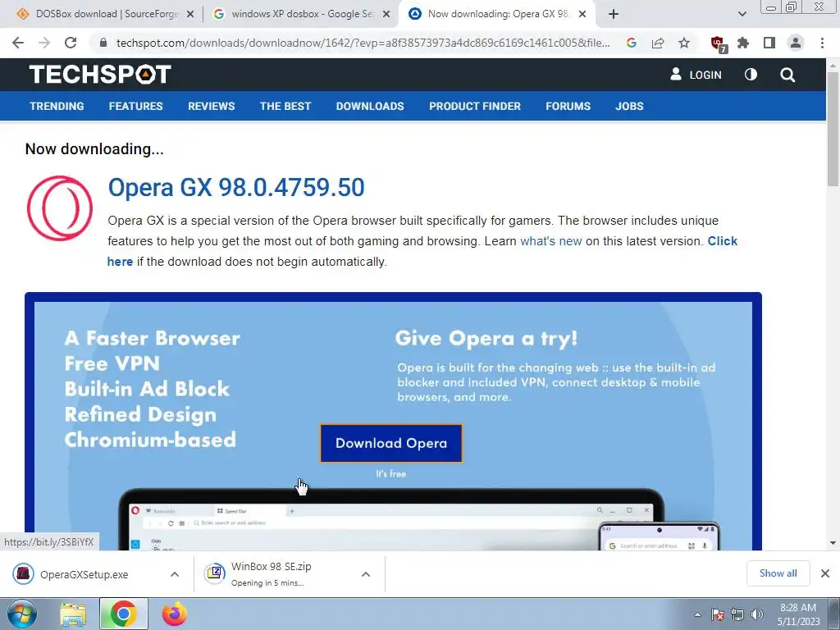The height and width of the screenshot is (630, 840).
Task: Close the Now downloading Opera GX tab
Action: [x=583, y=15]
